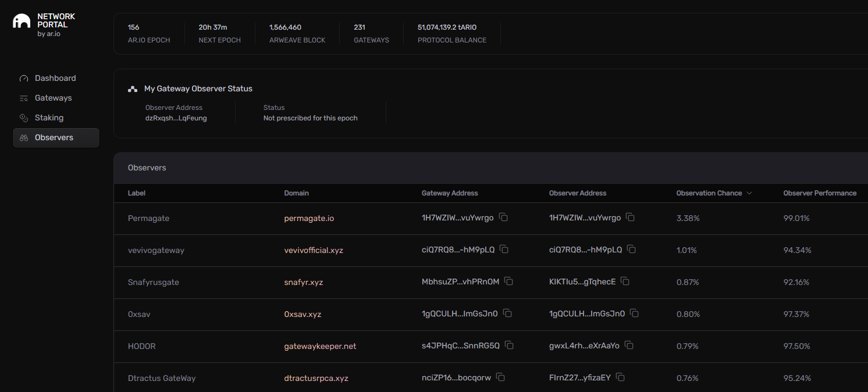Open the permagate.io domain link
868x392 pixels.
(309, 218)
